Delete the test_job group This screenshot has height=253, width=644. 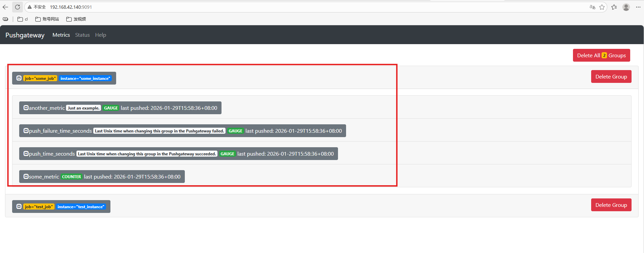click(x=611, y=205)
